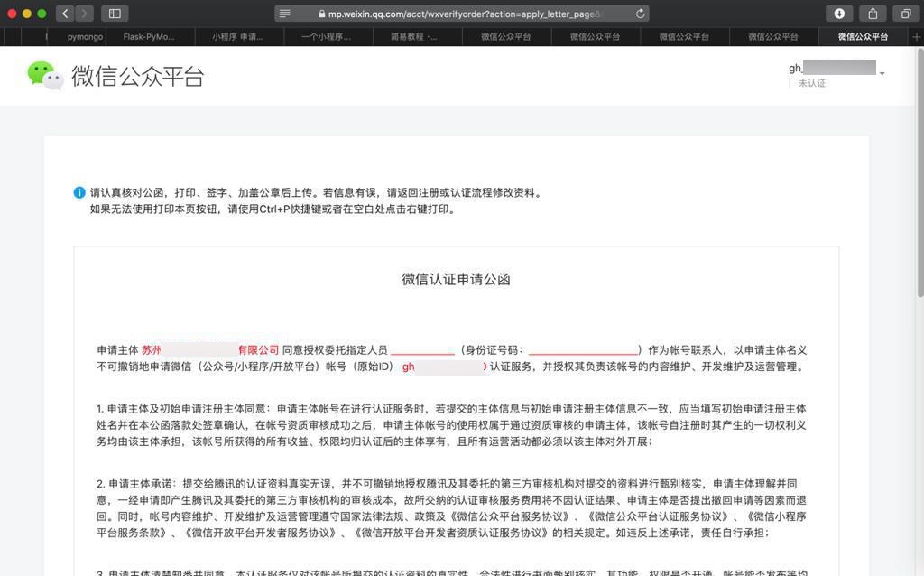Click paragraph 2 starting 申请主体承诺
Image resolution: width=924 pixels, height=576 pixels.
pos(451,508)
